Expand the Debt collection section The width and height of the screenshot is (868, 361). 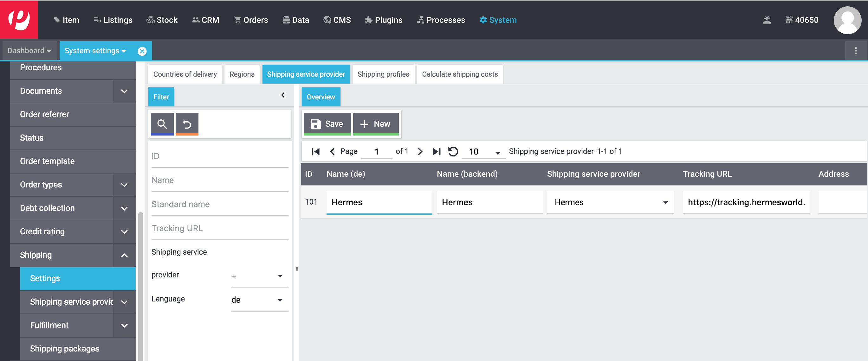click(x=124, y=208)
